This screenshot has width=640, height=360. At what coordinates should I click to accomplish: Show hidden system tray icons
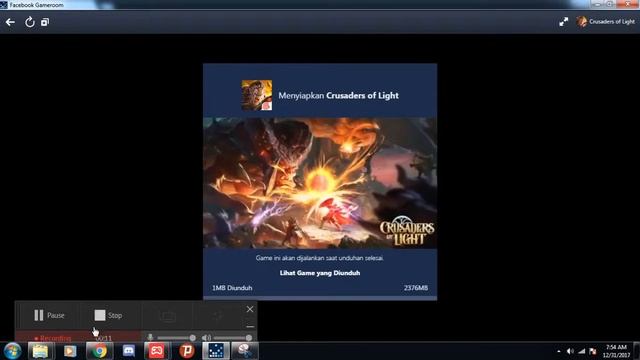[558, 351]
